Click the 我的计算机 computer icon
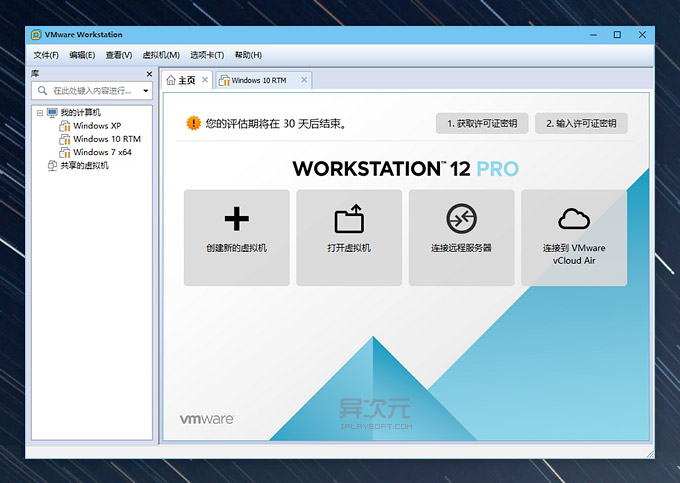Screen dimensions: 680x483 point(52,113)
